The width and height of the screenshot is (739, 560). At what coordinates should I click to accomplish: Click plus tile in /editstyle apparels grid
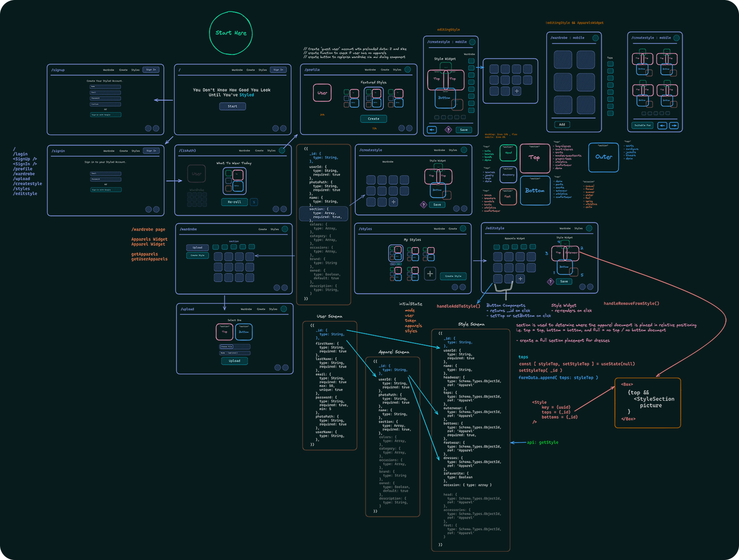pos(520,279)
